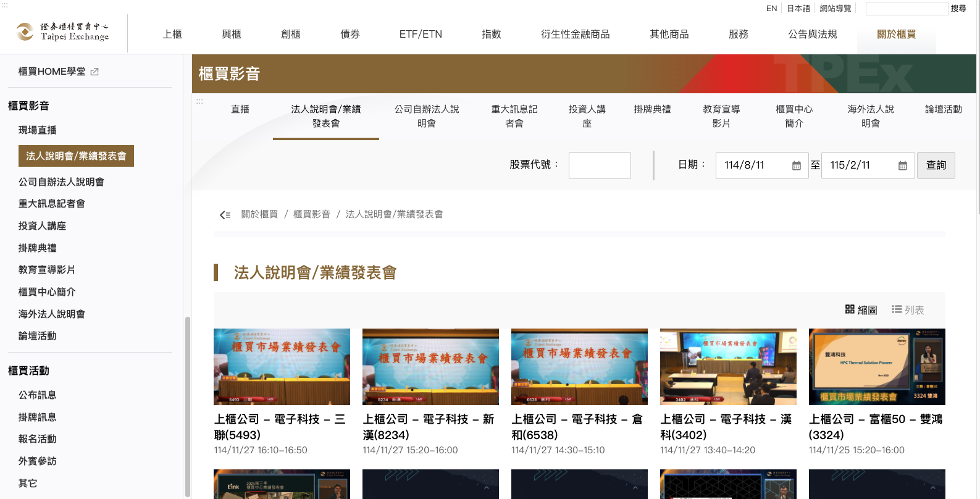Click the Taipei Exchange logo
This screenshot has width=980, height=499.
(x=62, y=32)
